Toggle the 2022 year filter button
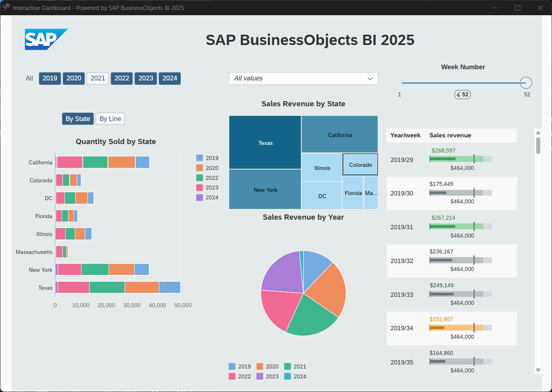Image resolution: width=552 pixels, height=392 pixels. click(122, 78)
